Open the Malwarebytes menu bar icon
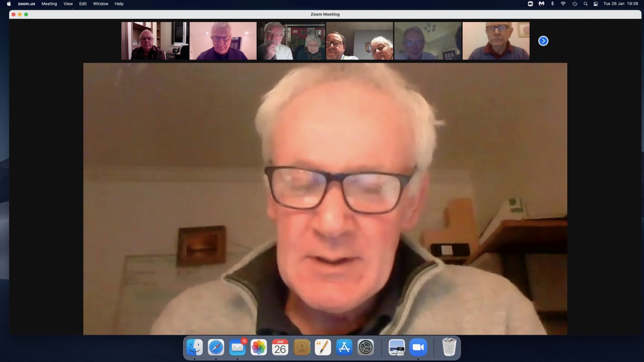 pos(541,4)
